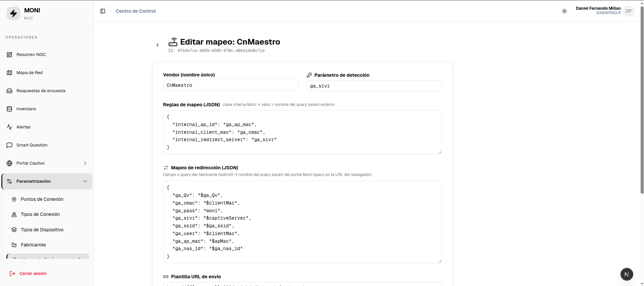Open Smart Question chat icon
Viewport: 644px width, 286px height.
pyautogui.click(x=9, y=145)
